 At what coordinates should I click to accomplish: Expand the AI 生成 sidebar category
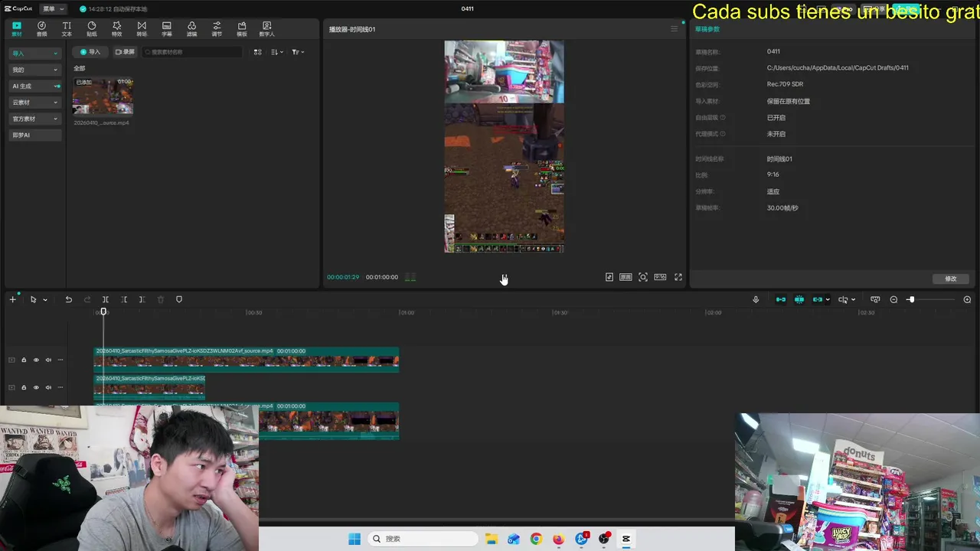tap(34, 86)
